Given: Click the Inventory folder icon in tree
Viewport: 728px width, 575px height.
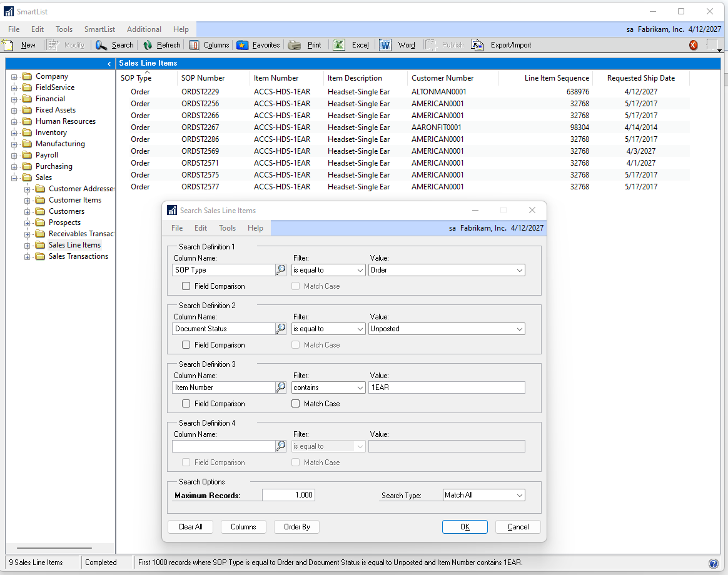Looking at the screenshot, I should [27, 132].
